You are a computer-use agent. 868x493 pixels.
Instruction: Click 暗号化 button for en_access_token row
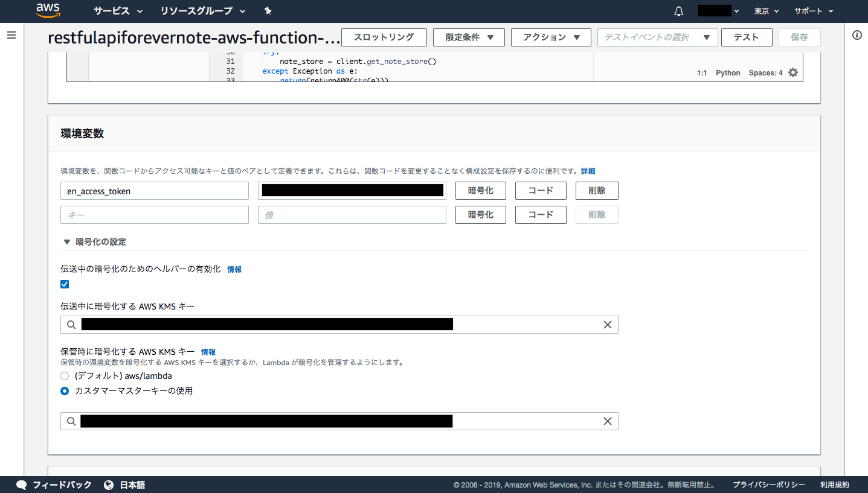[481, 191]
